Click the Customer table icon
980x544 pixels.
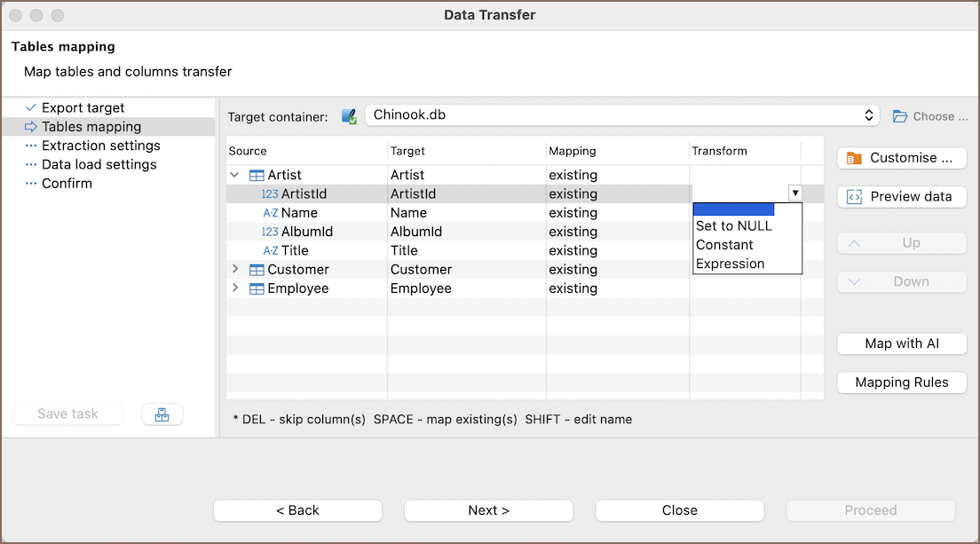[x=257, y=270]
